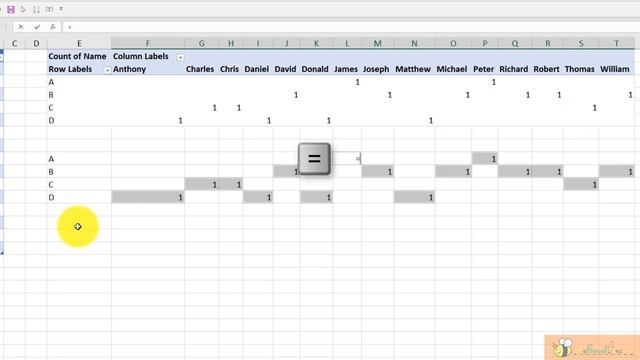Select the 'Michael' column label
The image size is (640, 360).
(452, 69)
